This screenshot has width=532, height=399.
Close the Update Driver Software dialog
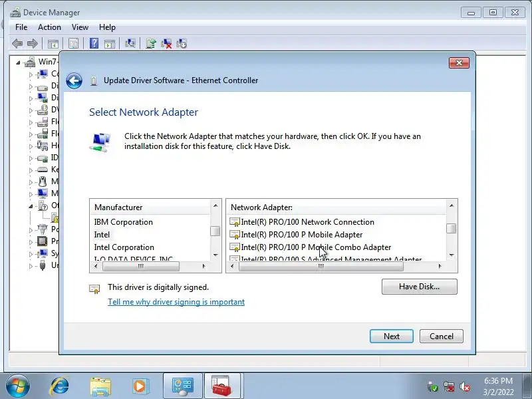pyautogui.click(x=459, y=63)
